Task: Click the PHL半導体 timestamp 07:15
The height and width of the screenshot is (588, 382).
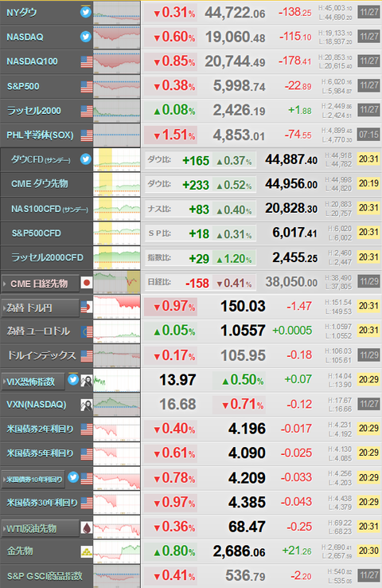Action: [x=368, y=134]
